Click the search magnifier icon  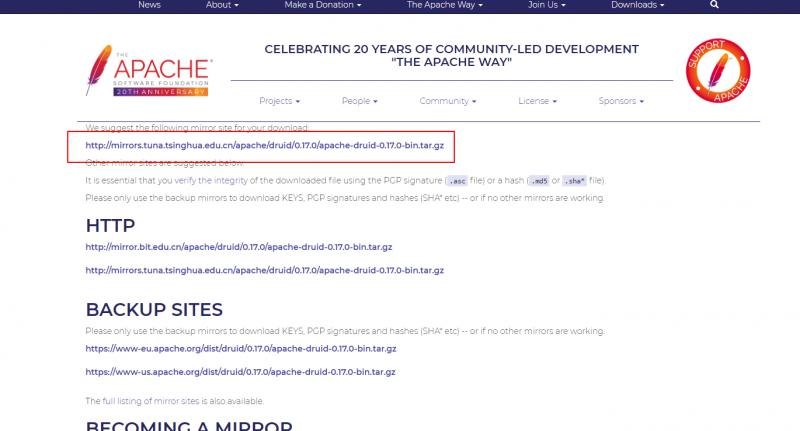click(714, 5)
